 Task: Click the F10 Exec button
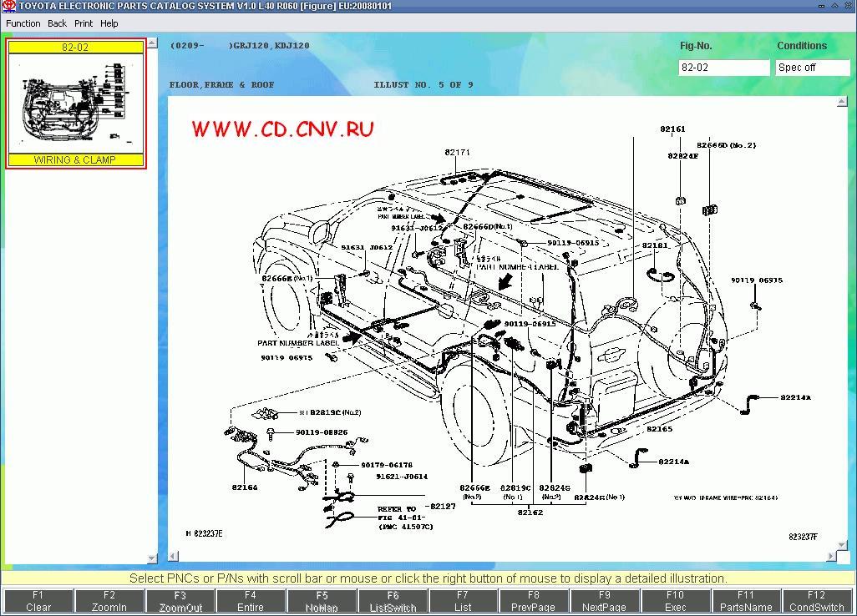pos(676,601)
